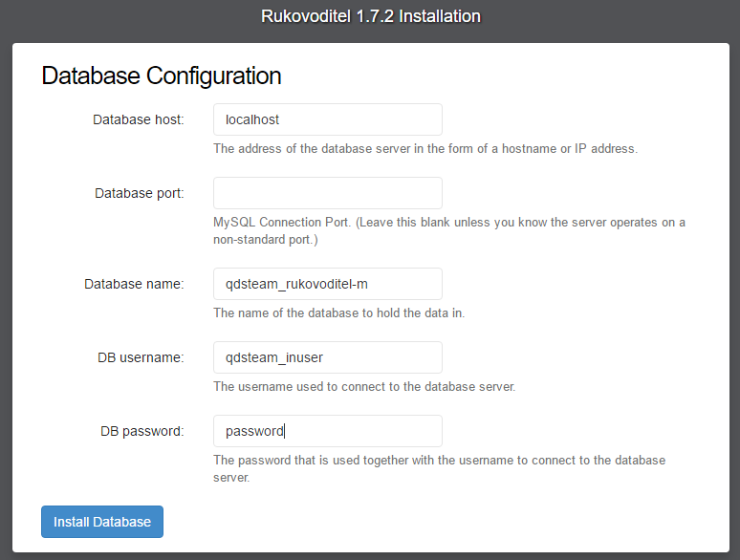
Task: Click the MySQL Connection Port hint text
Action: click(448, 223)
